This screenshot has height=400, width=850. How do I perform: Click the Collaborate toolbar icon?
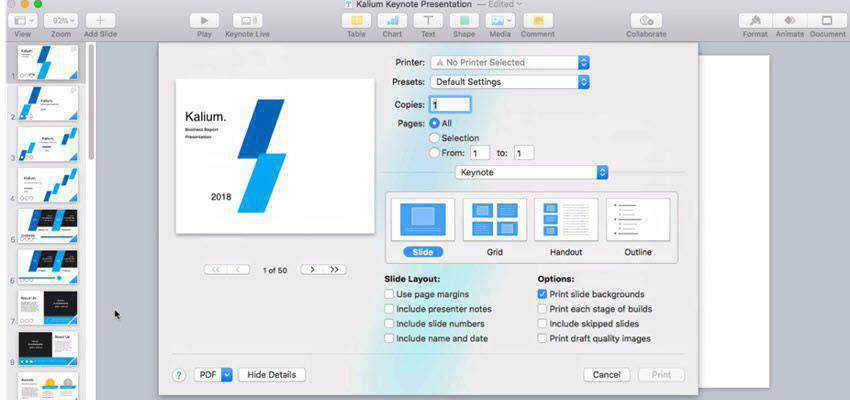point(646,21)
